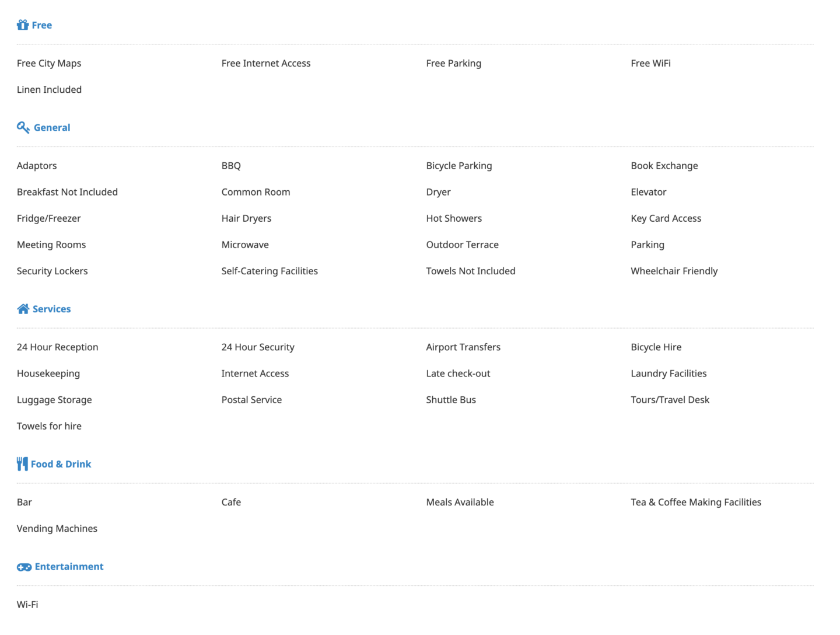Image resolution: width=840 pixels, height=635 pixels.
Task: Select the Free section heading
Action: point(42,25)
